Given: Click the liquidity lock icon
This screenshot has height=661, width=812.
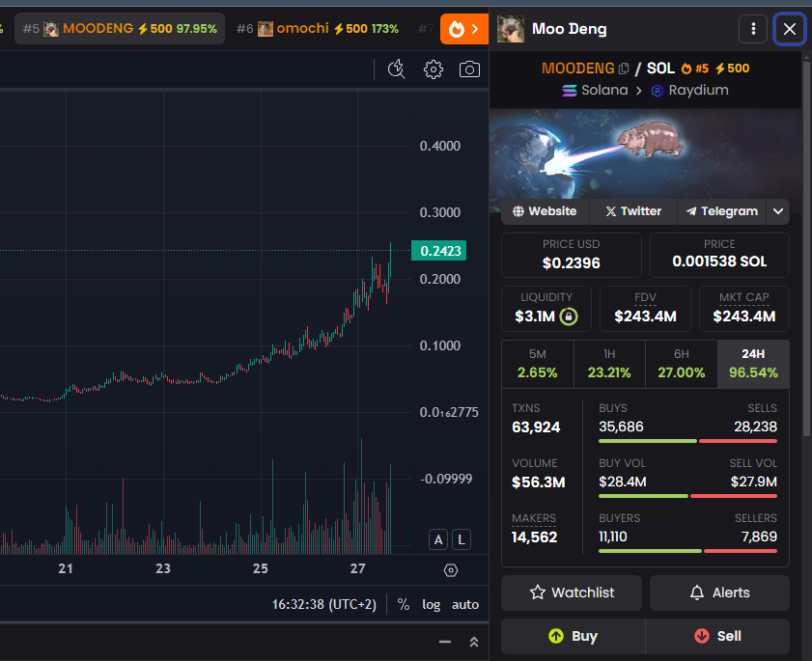Looking at the screenshot, I should pos(569,317).
